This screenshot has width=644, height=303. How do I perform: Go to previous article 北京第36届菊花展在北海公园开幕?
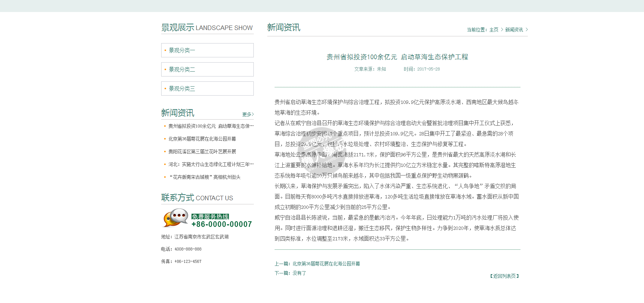click(x=326, y=264)
